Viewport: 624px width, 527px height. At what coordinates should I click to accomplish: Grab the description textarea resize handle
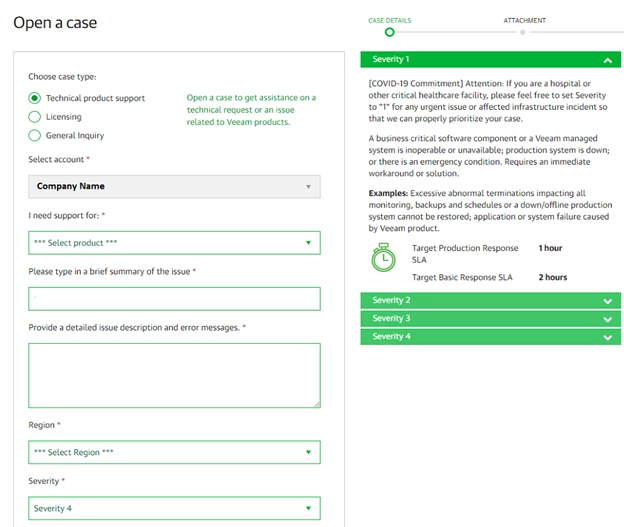coord(317,404)
